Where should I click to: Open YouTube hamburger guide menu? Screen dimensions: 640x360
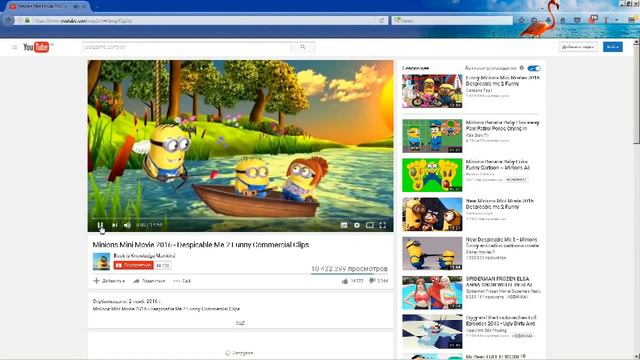coord(15,47)
